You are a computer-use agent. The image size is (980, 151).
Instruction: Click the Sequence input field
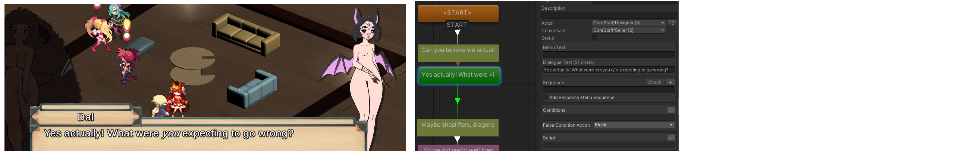tap(609, 90)
